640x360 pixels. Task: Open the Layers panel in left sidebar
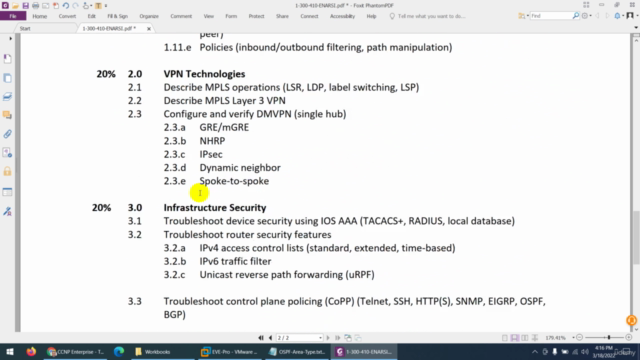coord(7,97)
